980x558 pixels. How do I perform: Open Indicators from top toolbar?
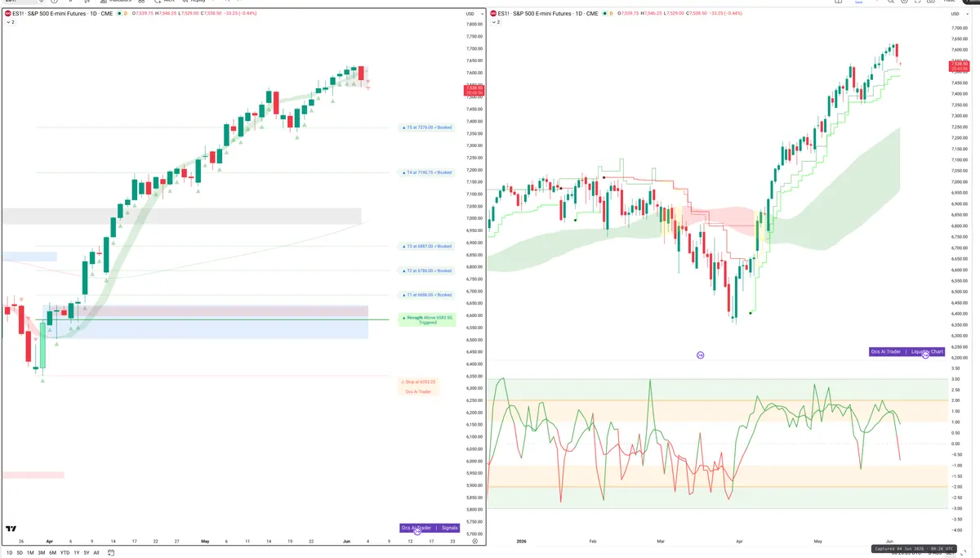click(x=117, y=2)
